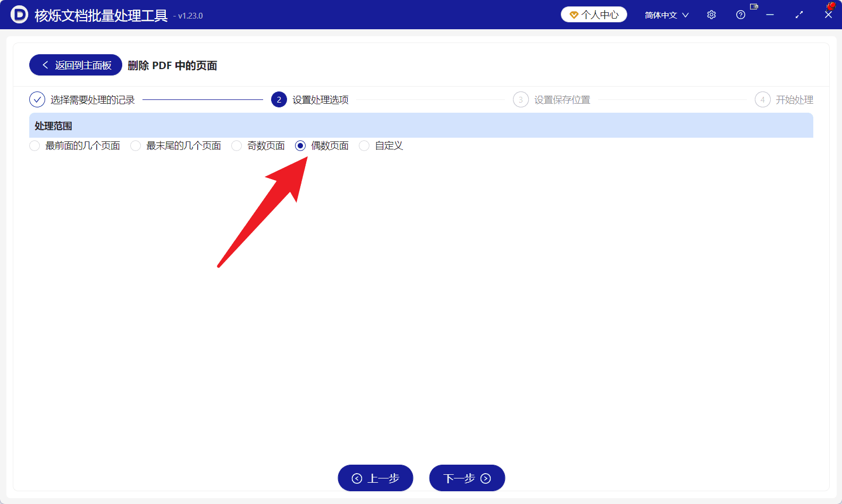Maximize the application window
Screen dimensions: 842x504
[799, 15]
